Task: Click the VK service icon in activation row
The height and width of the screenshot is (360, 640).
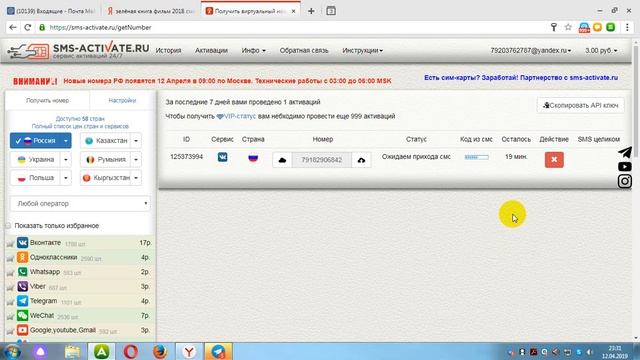Action: 222,157
